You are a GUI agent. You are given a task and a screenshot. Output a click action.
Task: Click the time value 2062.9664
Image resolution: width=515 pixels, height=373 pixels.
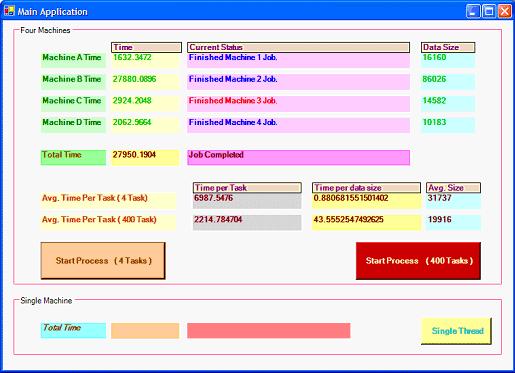(145, 125)
